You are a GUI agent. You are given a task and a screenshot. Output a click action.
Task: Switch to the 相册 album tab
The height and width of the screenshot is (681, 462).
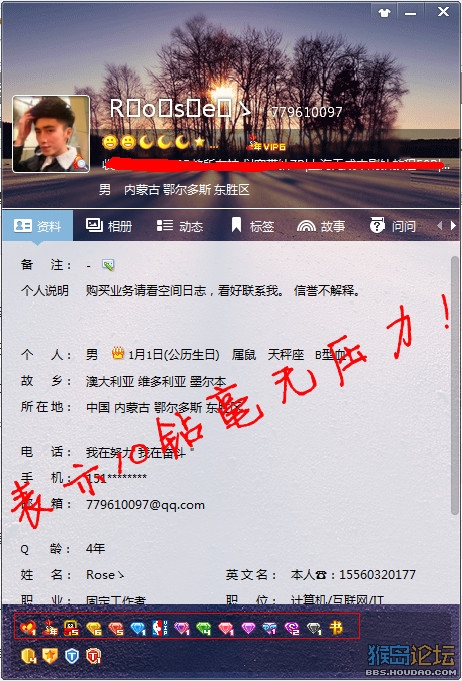coord(109,226)
